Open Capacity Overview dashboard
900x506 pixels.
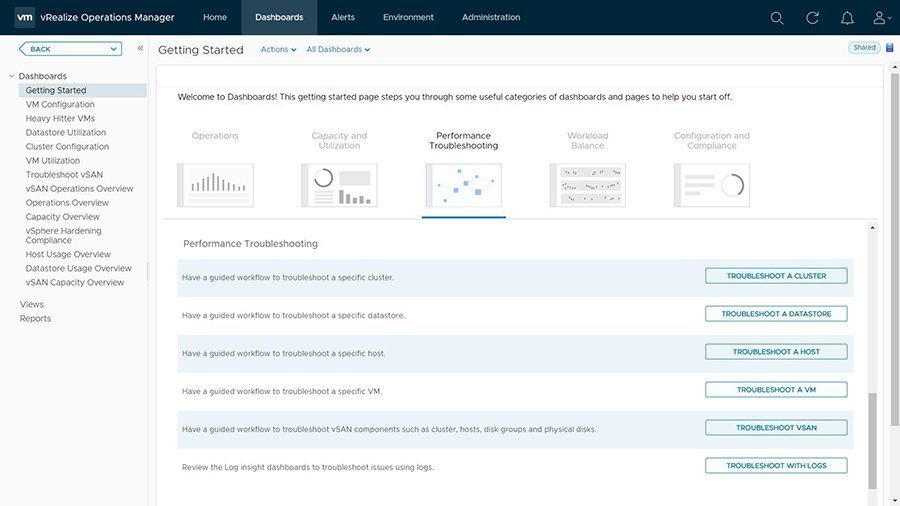coord(63,217)
